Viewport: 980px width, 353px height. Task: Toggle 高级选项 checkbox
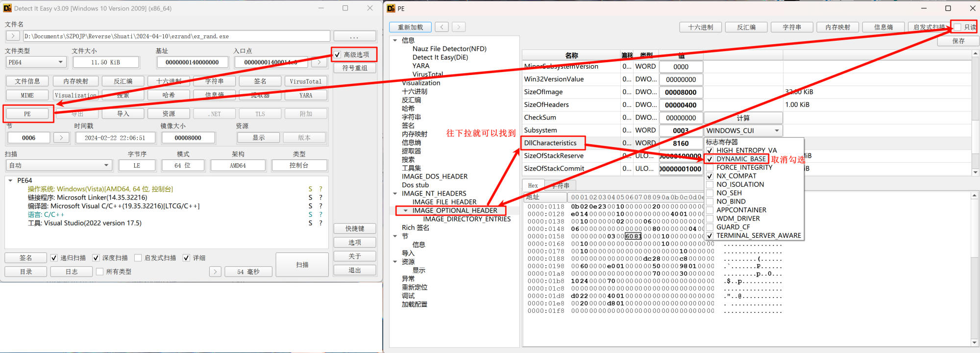337,54
